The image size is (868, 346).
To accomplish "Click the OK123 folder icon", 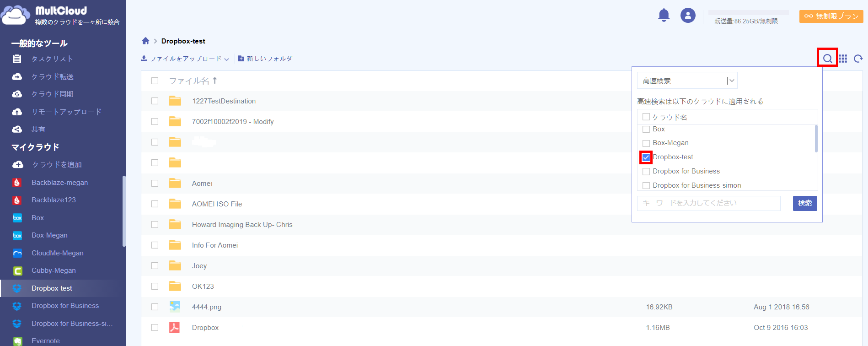I will (x=175, y=286).
